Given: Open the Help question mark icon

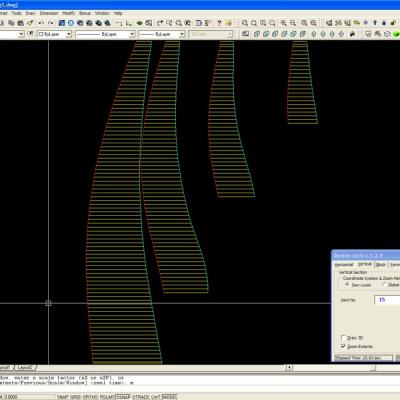Looking at the screenshot, I should pos(219,23).
